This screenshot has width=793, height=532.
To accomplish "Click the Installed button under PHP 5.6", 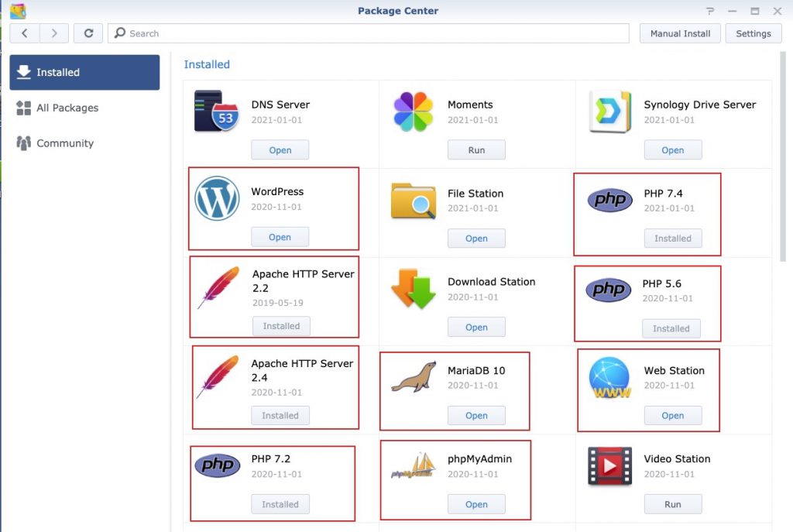I will coord(671,328).
